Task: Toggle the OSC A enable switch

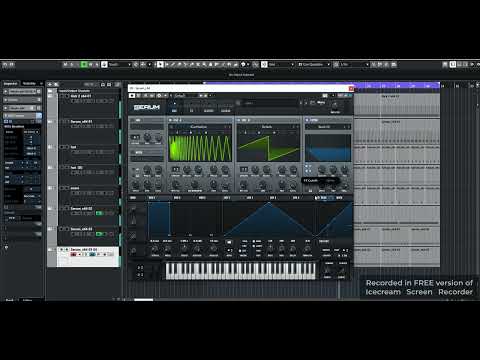Action: point(171,120)
